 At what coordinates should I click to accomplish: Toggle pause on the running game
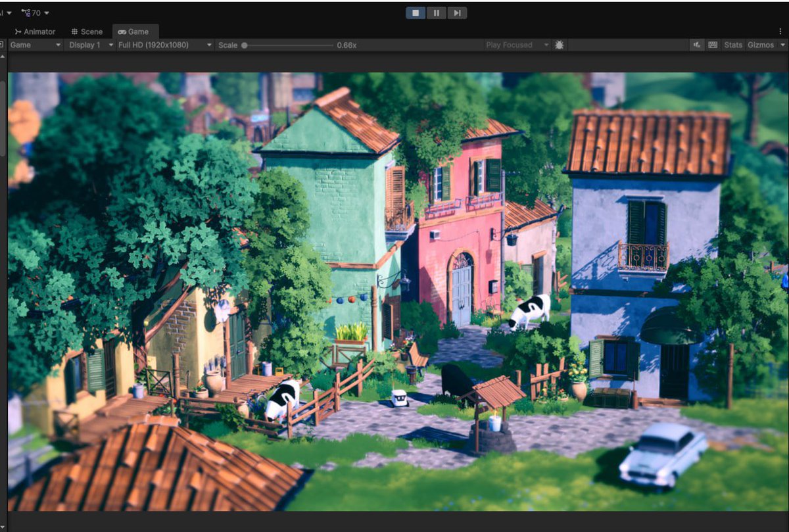click(x=436, y=12)
